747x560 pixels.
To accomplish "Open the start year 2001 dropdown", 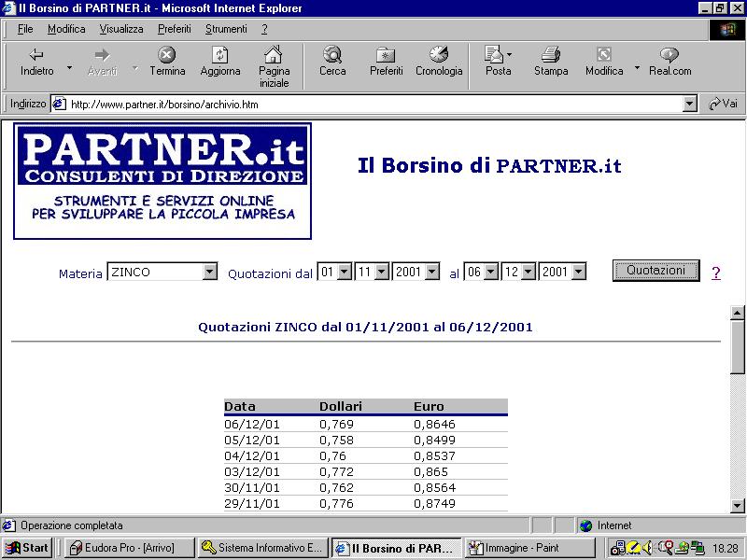I will 416,272.
